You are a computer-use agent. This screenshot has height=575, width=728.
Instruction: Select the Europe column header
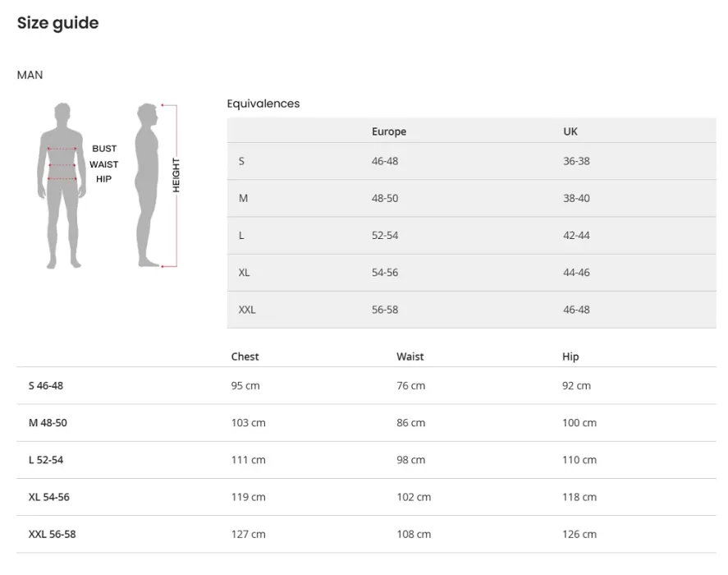click(389, 131)
